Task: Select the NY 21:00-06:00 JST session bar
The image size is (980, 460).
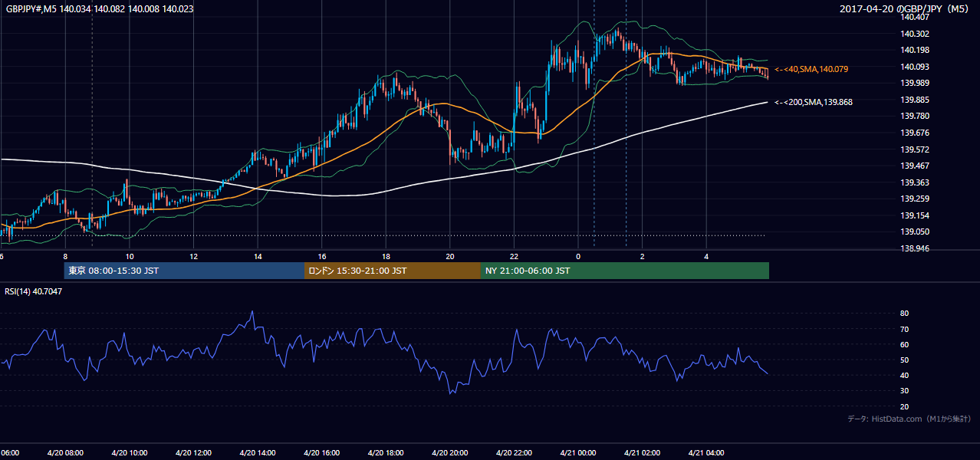Action: tap(625, 271)
